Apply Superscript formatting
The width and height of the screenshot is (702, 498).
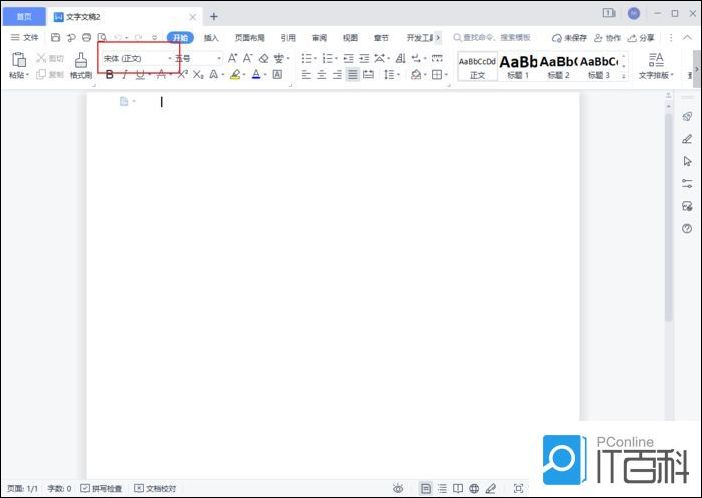click(183, 74)
